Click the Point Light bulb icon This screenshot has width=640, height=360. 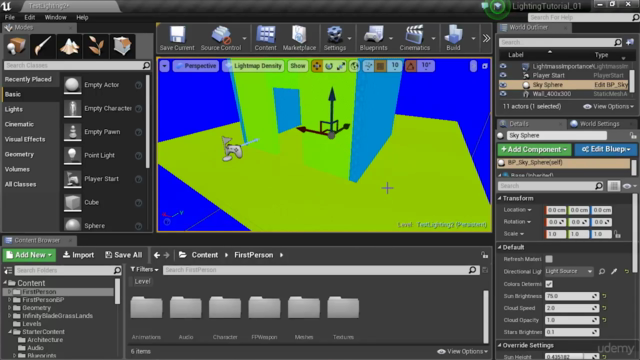(72, 155)
